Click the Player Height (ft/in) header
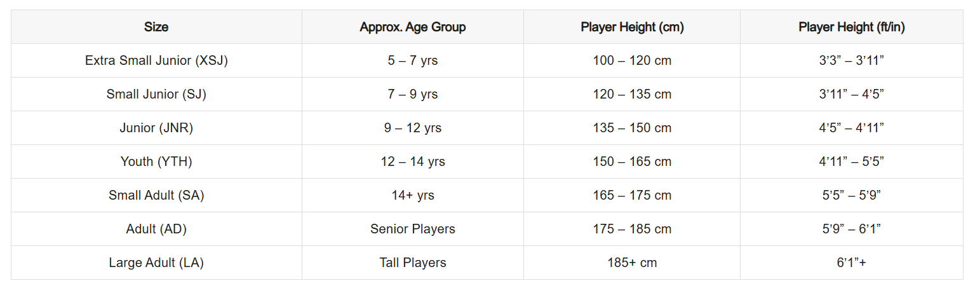980x302 pixels. [852, 27]
